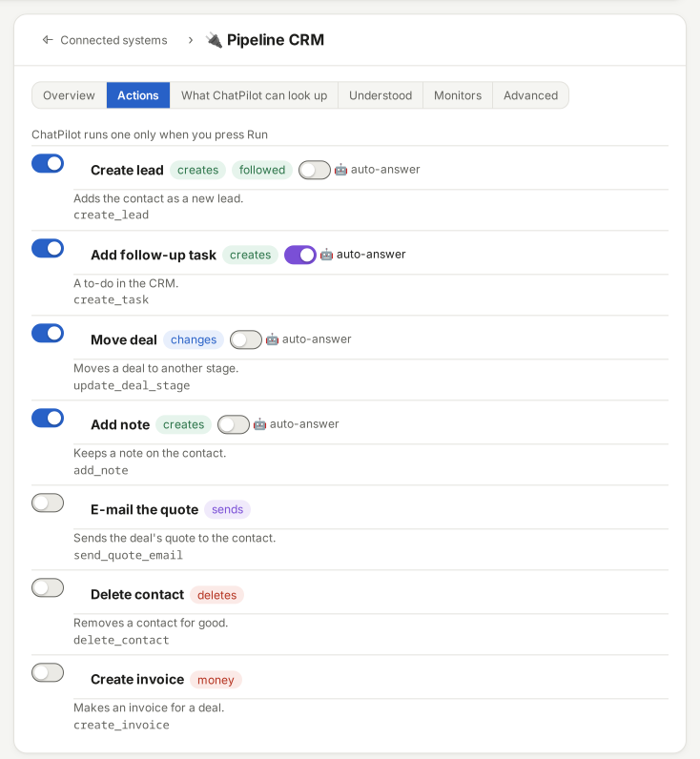Click the Move deal title
The width and height of the screenshot is (700, 759).
[124, 339]
